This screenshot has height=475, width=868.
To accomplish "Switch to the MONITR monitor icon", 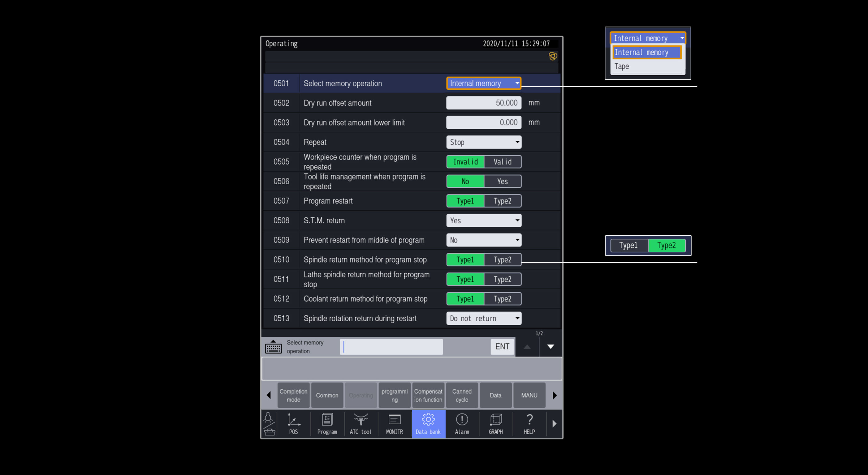I will (x=394, y=423).
